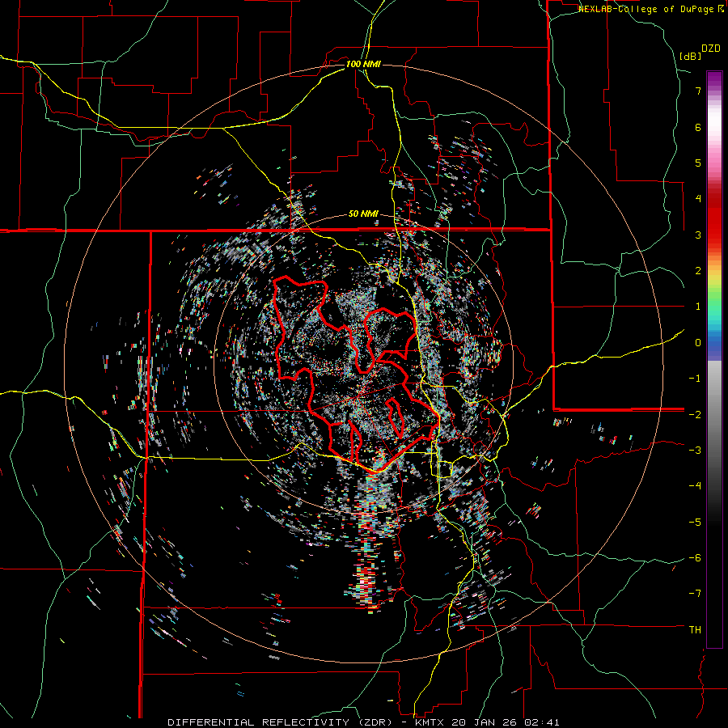Image resolution: width=728 pixels, height=728 pixels.
Task: Click the 4 value on color scale
Action: pyautogui.click(x=698, y=199)
